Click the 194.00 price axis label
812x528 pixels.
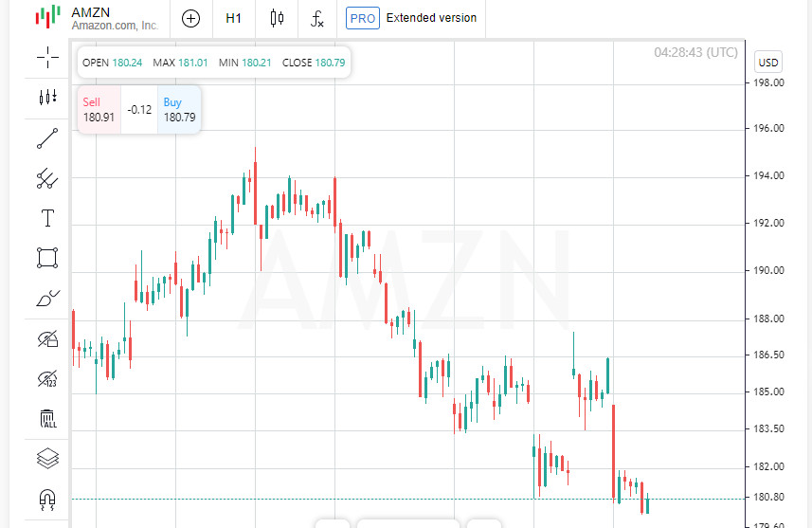[768, 175]
